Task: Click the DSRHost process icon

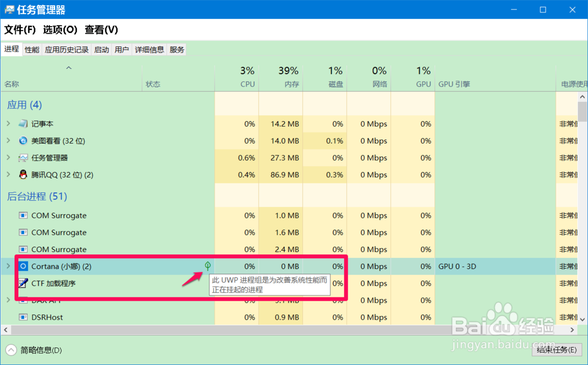Action: click(x=23, y=317)
